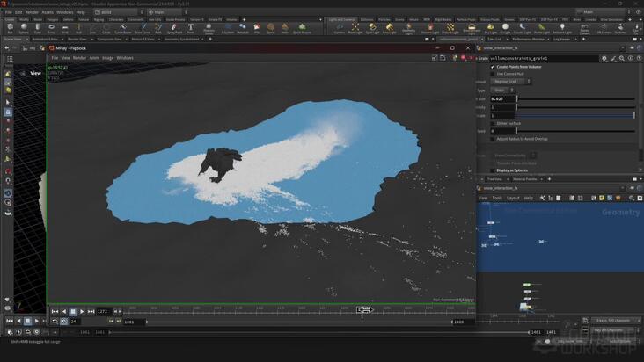
Task: Add a Camera from the shelf
Action: click(x=340, y=28)
